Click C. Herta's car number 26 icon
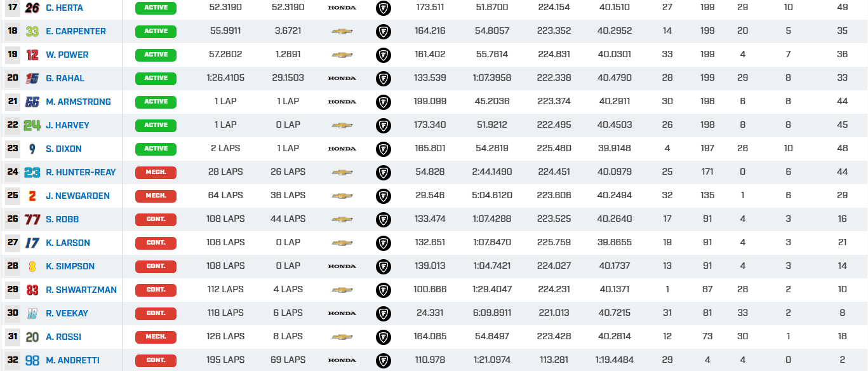The image size is (868, 371). coord(32,8)
